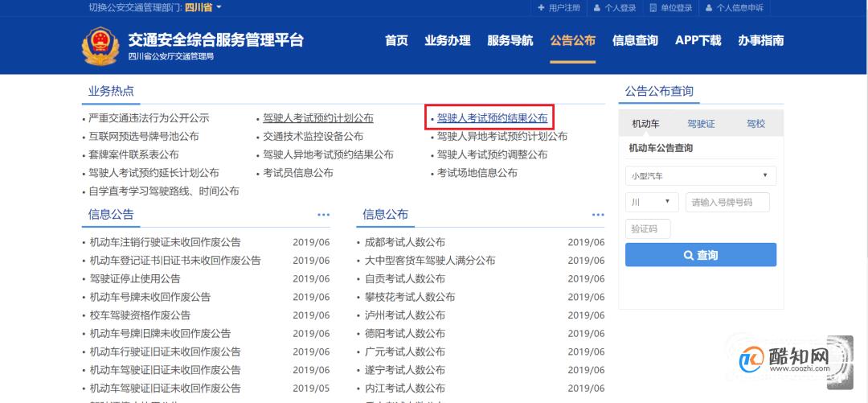Click the police badge logo
The height and width of the screenshot is (403, 868).
coord(100,46)
